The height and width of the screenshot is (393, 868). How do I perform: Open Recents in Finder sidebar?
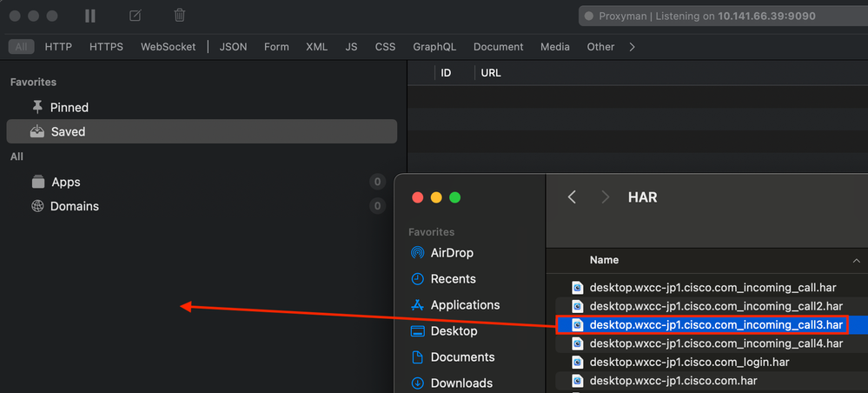coord(453,279)
